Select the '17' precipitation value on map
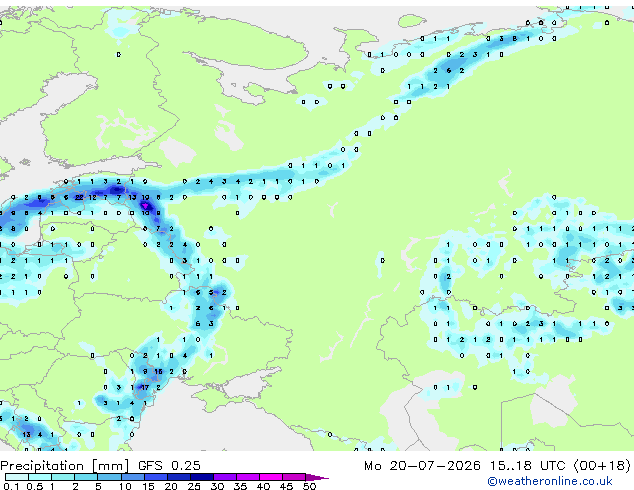Image resolution: width=634 pixels, height=490 pixels. [x=145, y=387]
